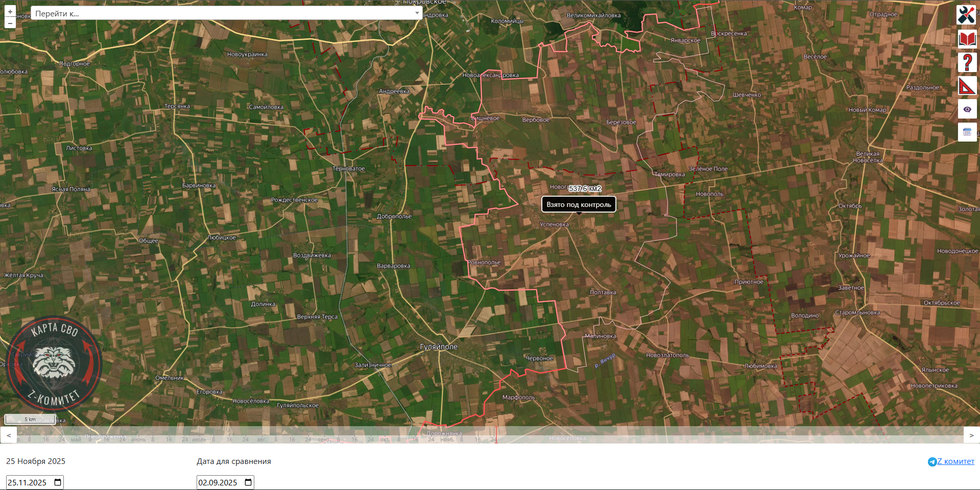Click the Telegram icon beside Z комитет
Image resolution: width=980 pixels, height=490 pixels.
tap(932, 462)
